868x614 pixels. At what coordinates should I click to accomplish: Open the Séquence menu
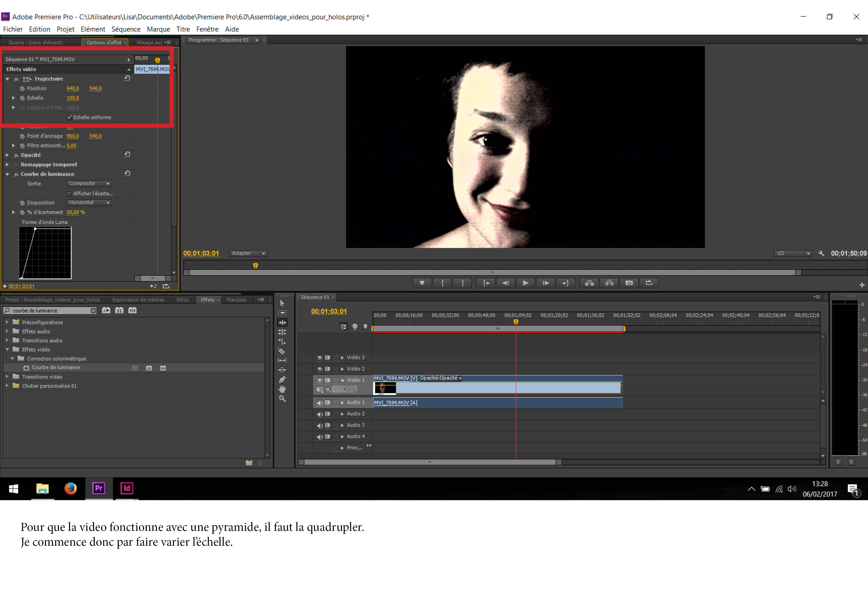coord(125,29)
